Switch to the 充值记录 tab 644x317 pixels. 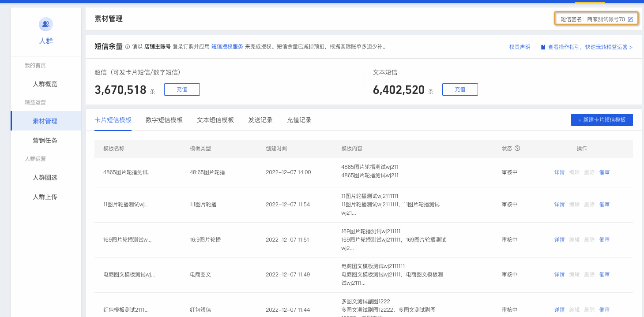(299, 120)
